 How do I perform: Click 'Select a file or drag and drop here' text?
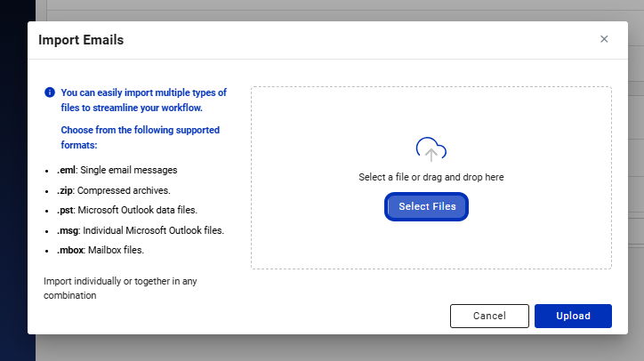tap(431, 177)
